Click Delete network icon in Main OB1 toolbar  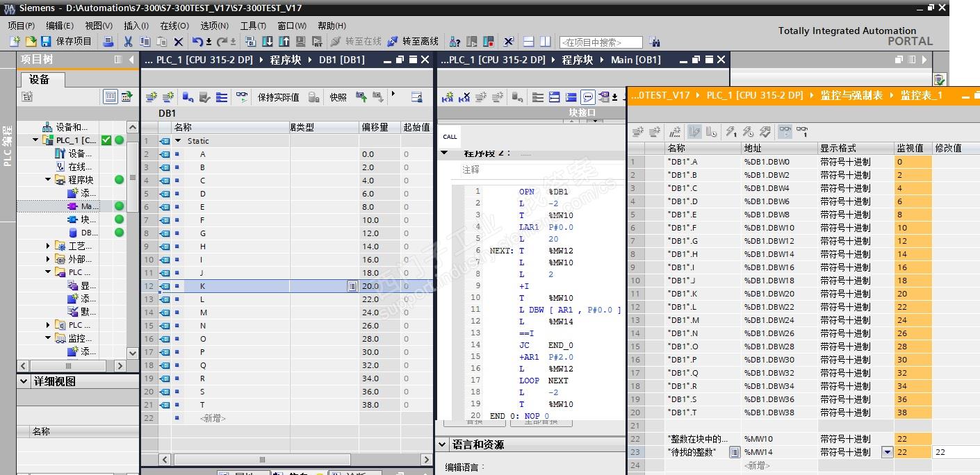[x=465, y=97]
